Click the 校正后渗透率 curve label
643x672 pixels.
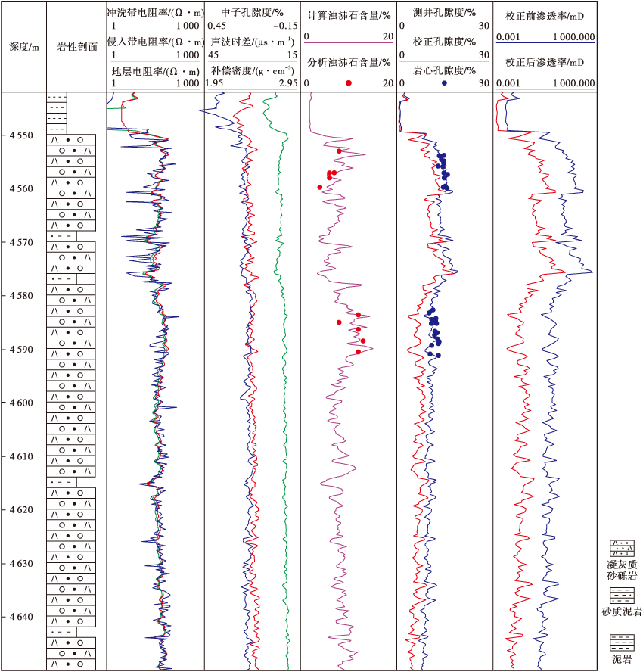544,62
